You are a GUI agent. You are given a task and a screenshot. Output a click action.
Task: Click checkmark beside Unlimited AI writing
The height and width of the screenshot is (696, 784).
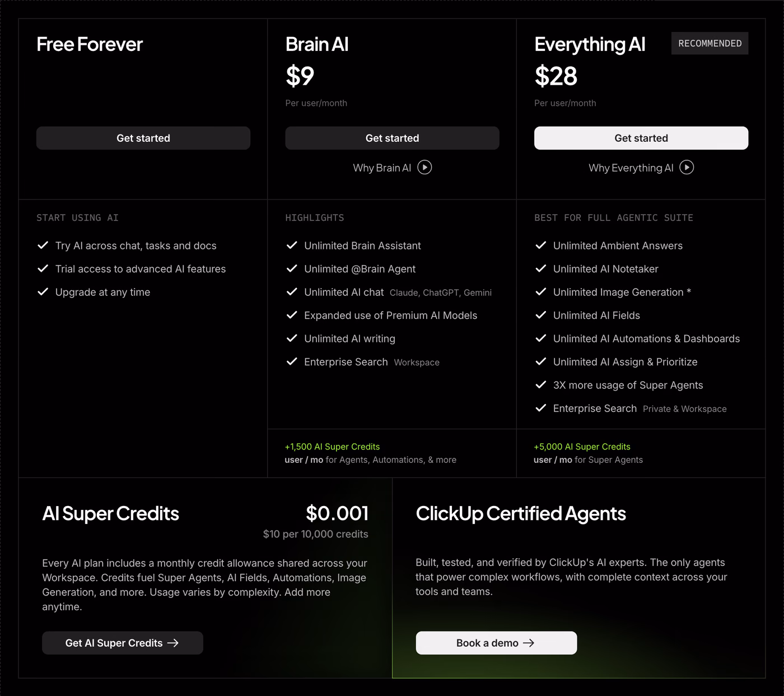click(292, 338)
